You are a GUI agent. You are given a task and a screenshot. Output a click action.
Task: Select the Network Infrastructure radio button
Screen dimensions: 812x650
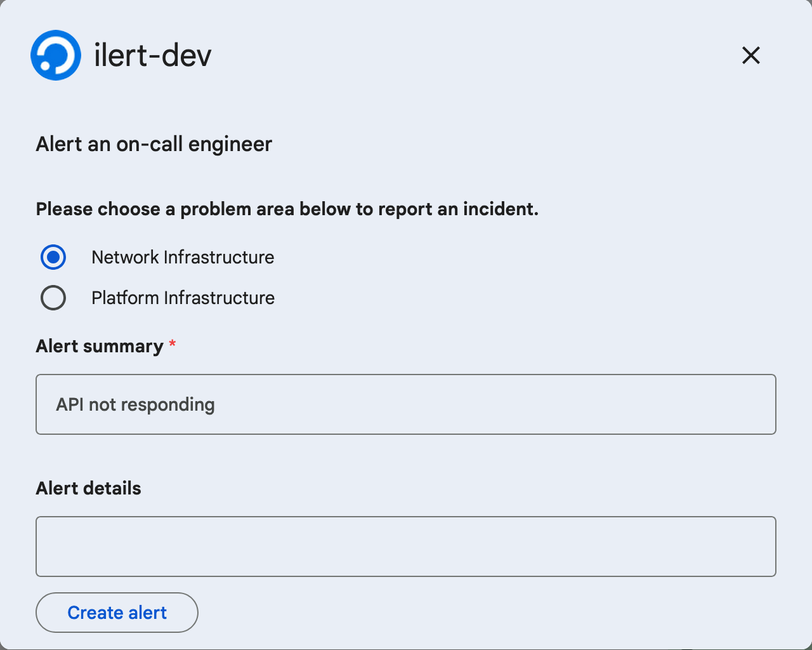(53, 257)
